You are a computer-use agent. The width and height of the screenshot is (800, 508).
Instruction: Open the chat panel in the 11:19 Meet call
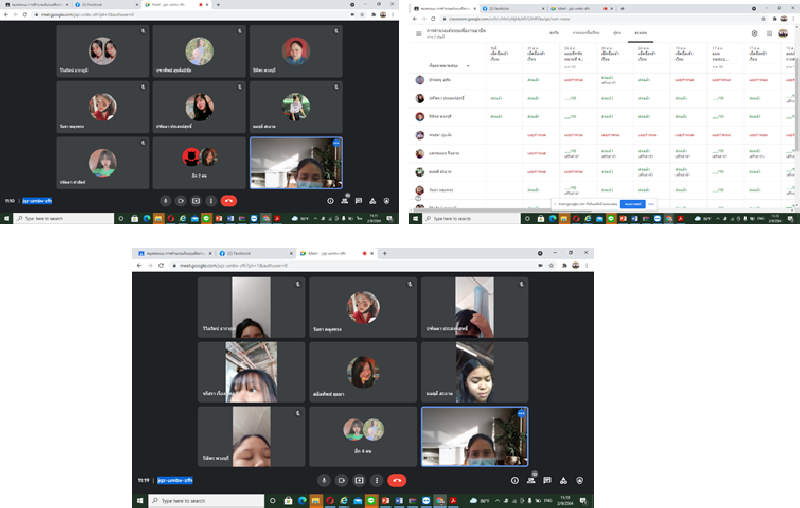pos(546,480)
